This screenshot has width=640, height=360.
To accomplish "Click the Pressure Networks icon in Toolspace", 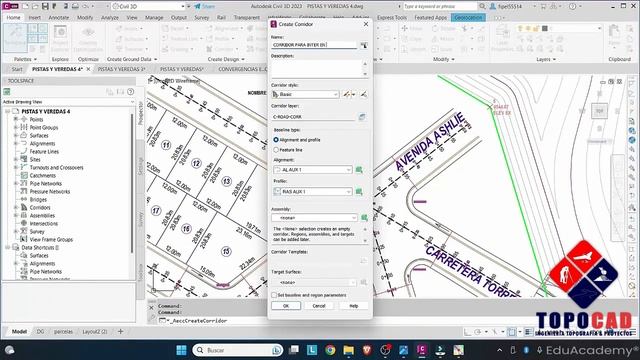I will tap(24, 191).
